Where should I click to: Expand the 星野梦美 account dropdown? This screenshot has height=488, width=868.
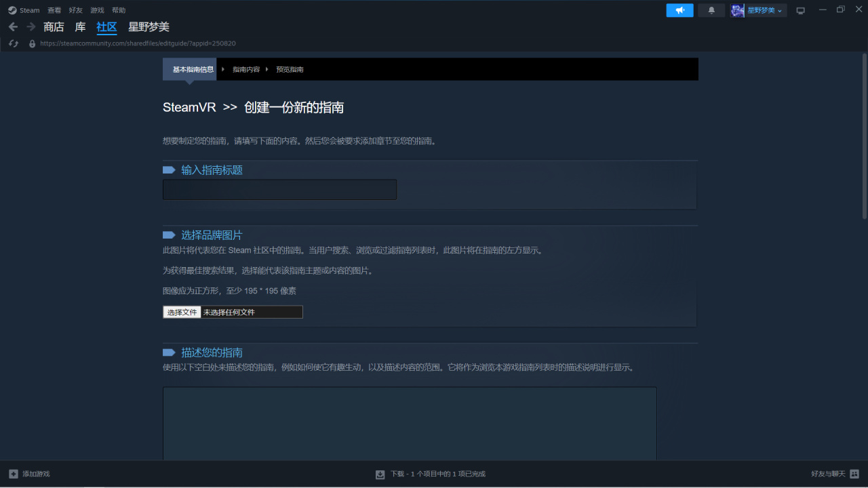766,10
